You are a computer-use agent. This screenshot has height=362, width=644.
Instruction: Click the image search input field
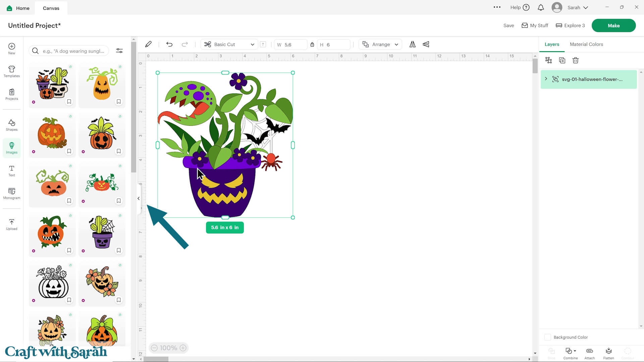[73, 51]
